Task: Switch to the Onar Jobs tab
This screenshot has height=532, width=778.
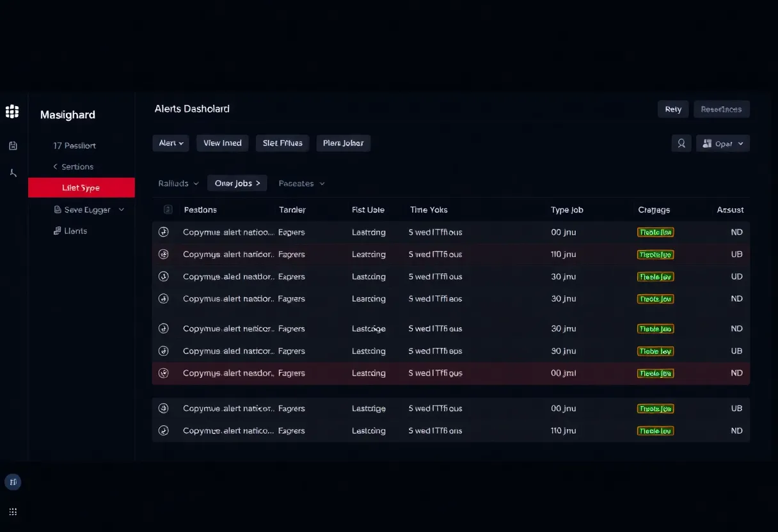Action: click(237, 183)
